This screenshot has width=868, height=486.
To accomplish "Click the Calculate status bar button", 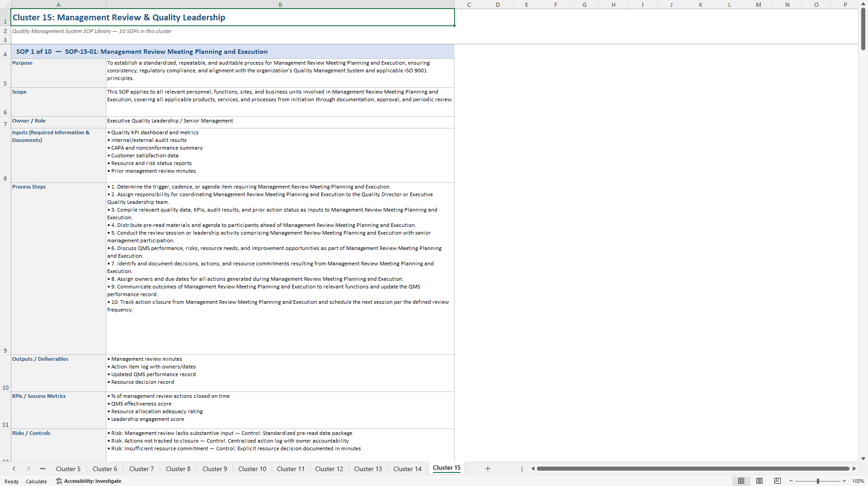I will [x=36, y=481].
